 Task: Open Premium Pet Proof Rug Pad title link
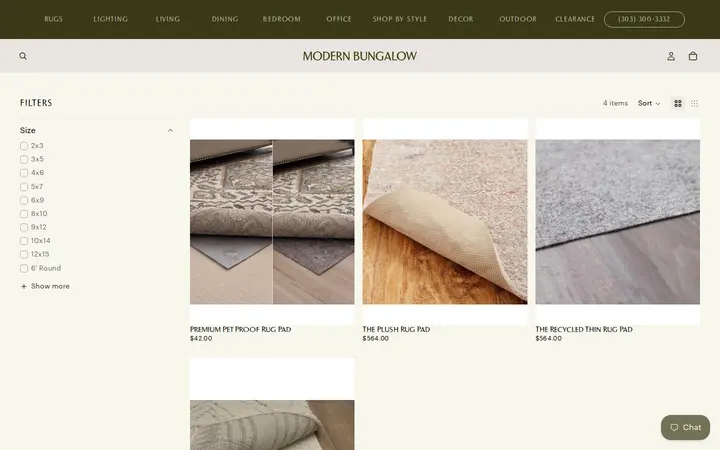click(x=240, y=329)
